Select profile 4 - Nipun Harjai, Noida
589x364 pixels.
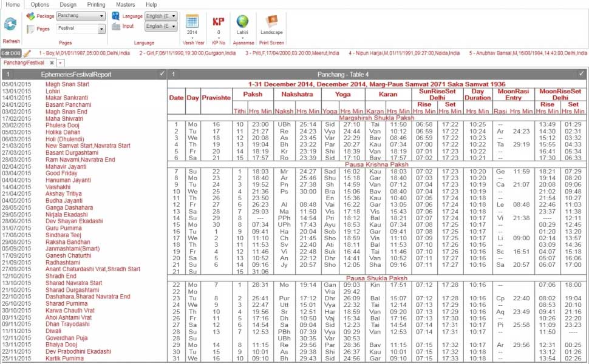(404, 53)
